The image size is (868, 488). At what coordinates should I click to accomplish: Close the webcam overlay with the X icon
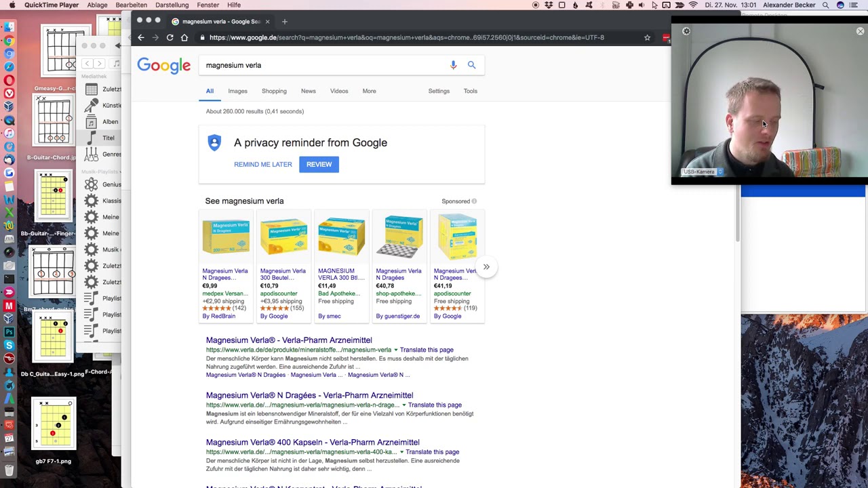coord(860,31)
